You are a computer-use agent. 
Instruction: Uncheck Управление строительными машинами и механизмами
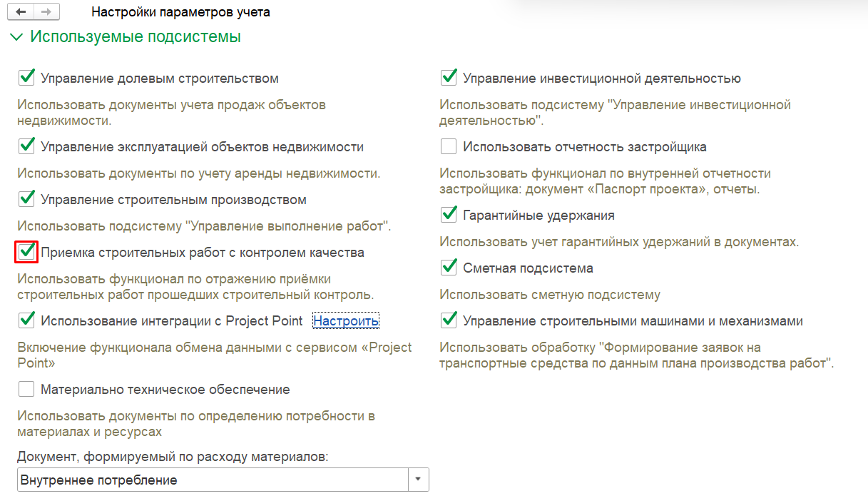pos(449,320)
